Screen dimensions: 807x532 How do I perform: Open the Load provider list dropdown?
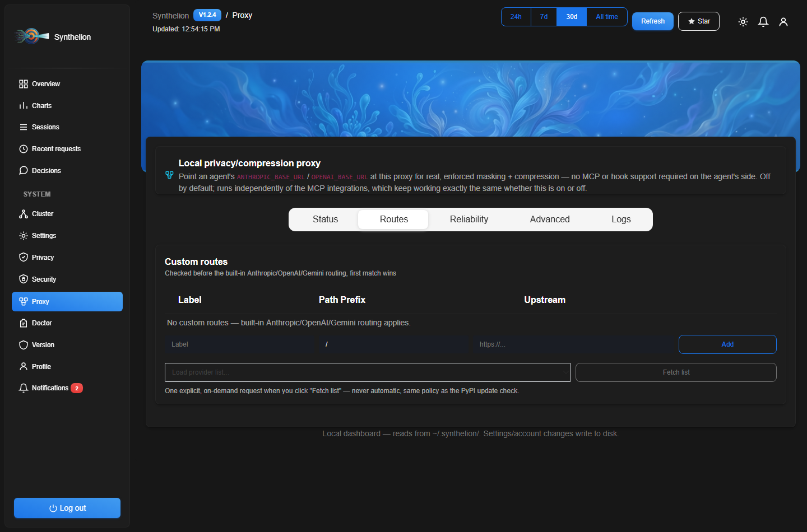click(368, 372)
